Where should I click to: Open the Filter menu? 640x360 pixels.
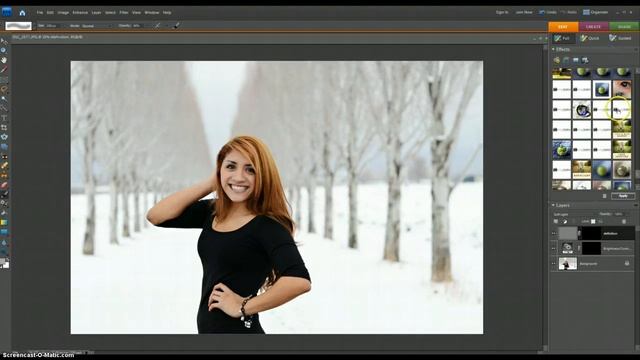click(124, 13)
